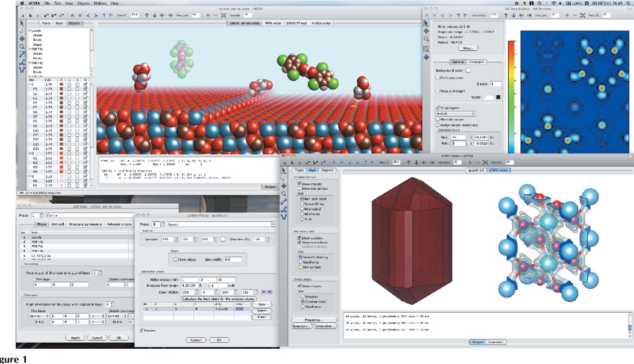This screenshot has width=634, height=364.
Task: Open the B-G-R color scheme dropdown
Action: [456, 113]
